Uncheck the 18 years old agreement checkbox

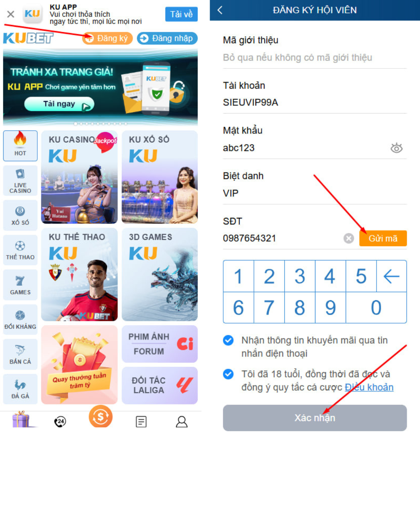pos(228,374)
